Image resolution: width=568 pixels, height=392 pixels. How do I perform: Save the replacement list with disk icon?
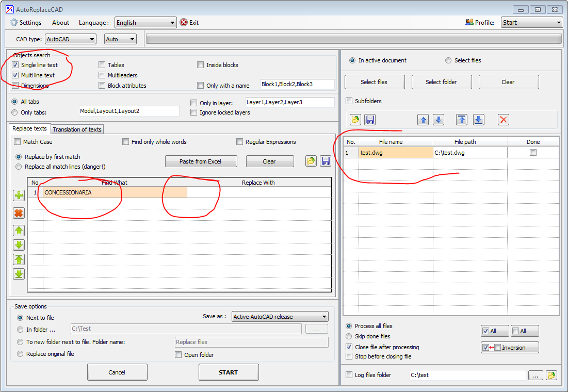(326, 161)
